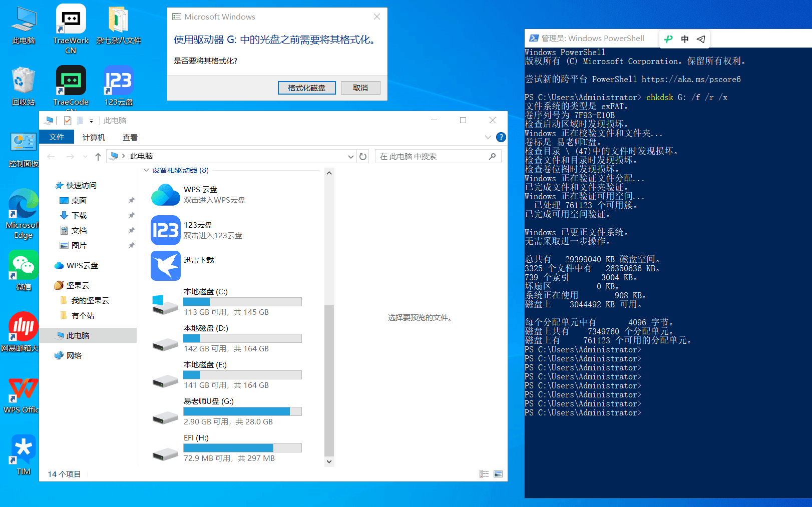
Task: Click the Explorer help question mark icon
Action: [x=501, y=137]
